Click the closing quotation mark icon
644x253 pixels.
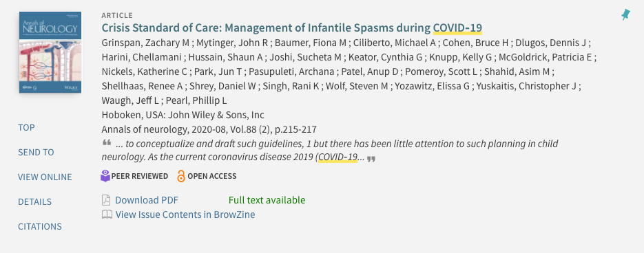click(x=371, y=159)
